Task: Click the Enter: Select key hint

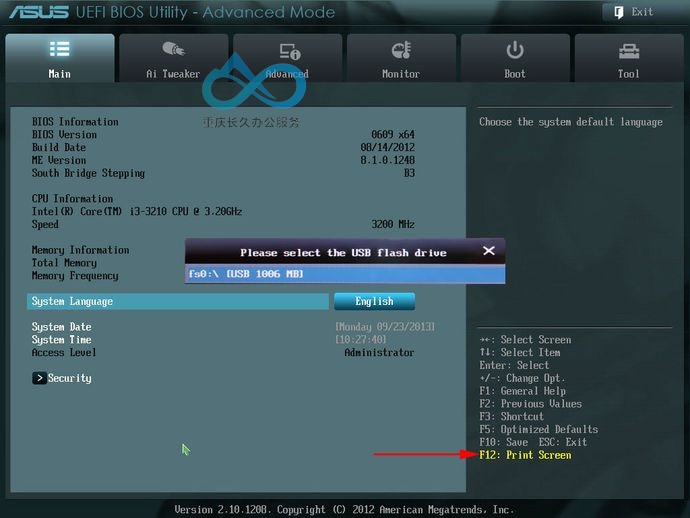Action: pyautogui.click(x=514, y=365)
